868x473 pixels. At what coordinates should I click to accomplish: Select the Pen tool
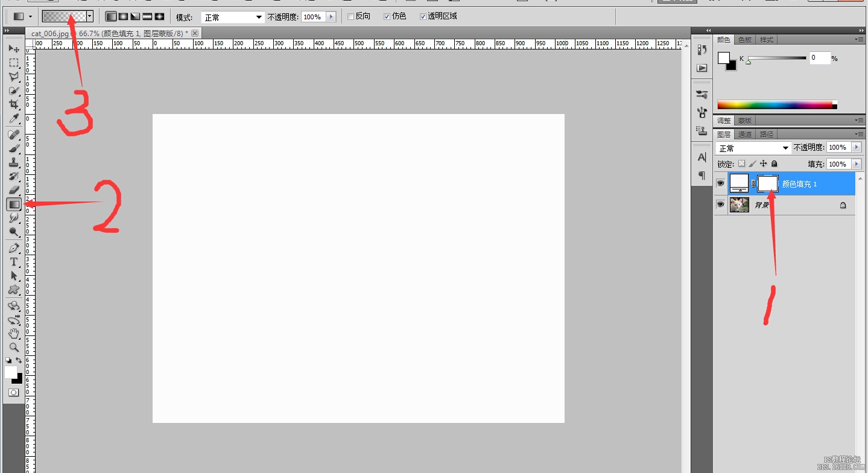(x=14, y=248)
